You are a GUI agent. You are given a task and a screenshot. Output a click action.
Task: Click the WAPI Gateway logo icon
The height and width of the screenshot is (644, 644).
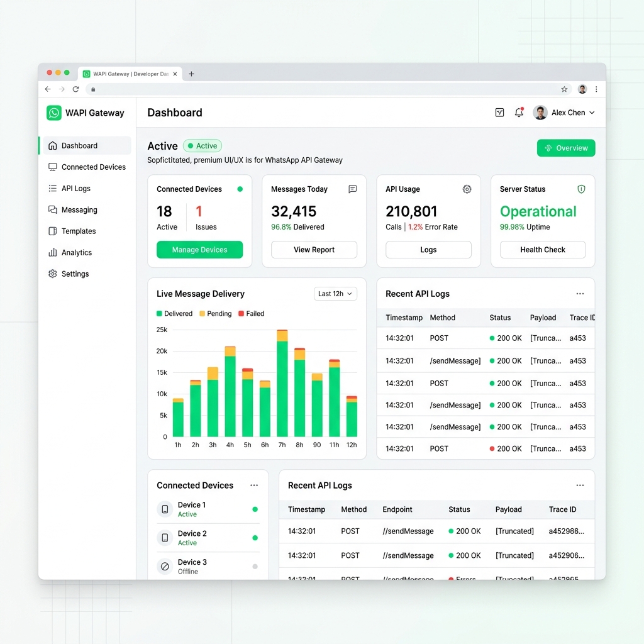coord(54,113)
